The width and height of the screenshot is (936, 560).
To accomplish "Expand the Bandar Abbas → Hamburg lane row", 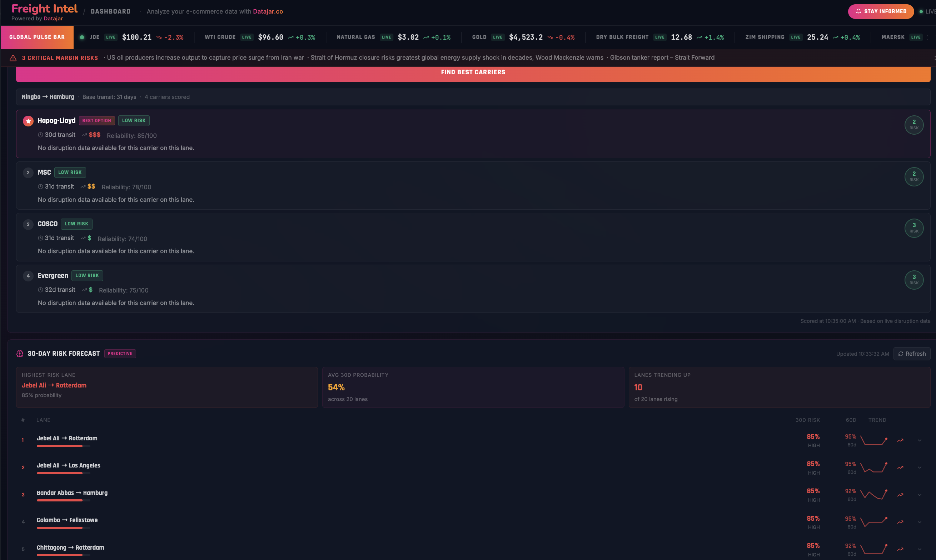I will click(x=920, y=495).
